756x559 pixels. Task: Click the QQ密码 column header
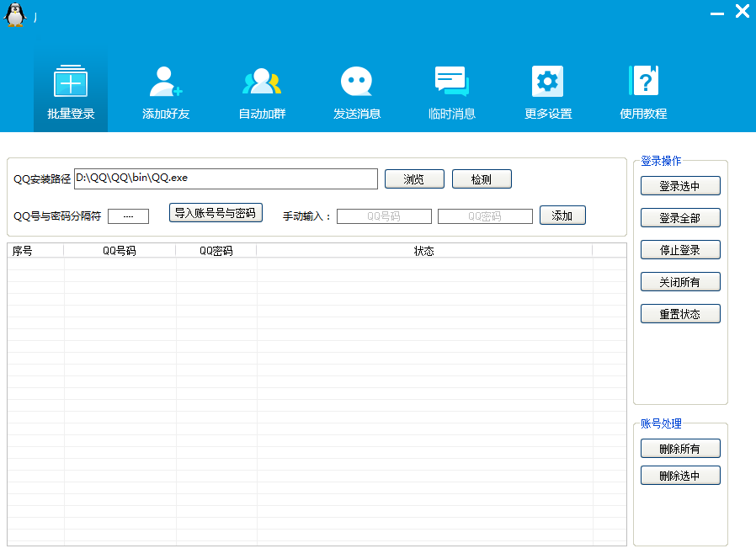click(x=216, y=251)
